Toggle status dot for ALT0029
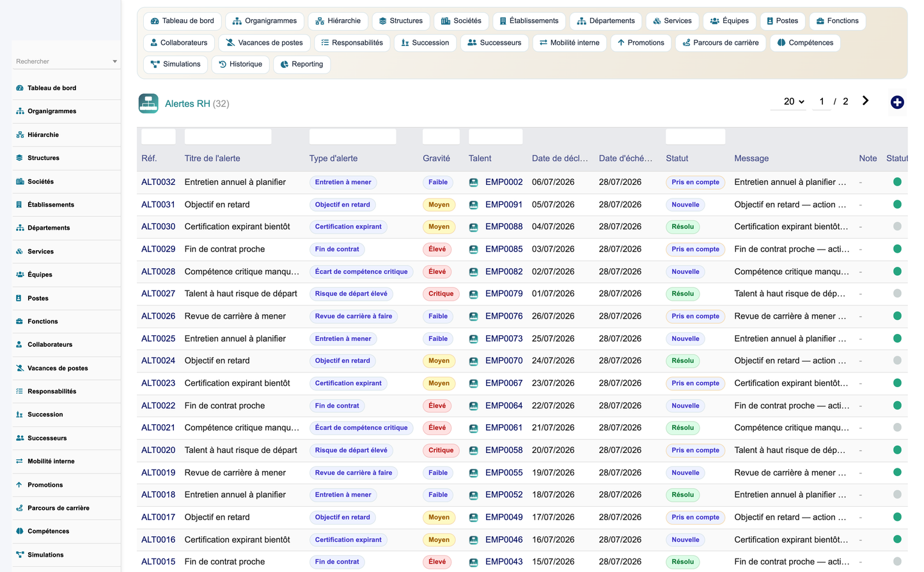Viewport: 924px width, 572px height. [x=897, y=249]
